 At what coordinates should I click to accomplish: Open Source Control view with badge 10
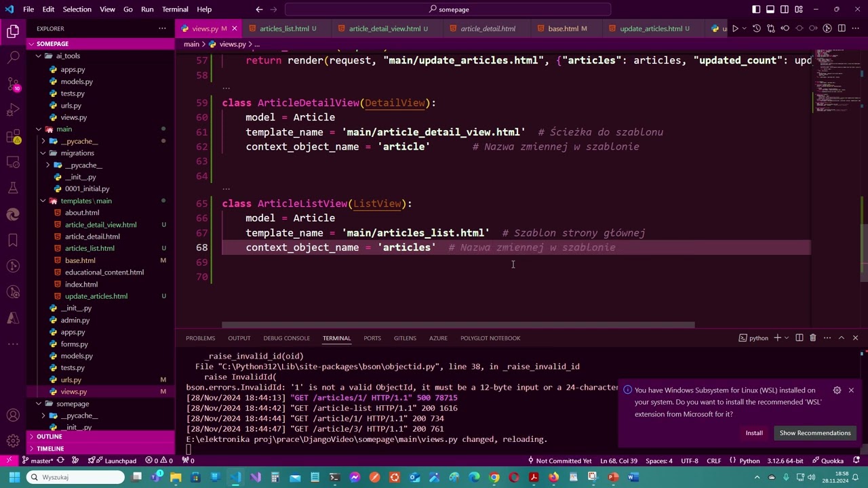click(13, 84)
